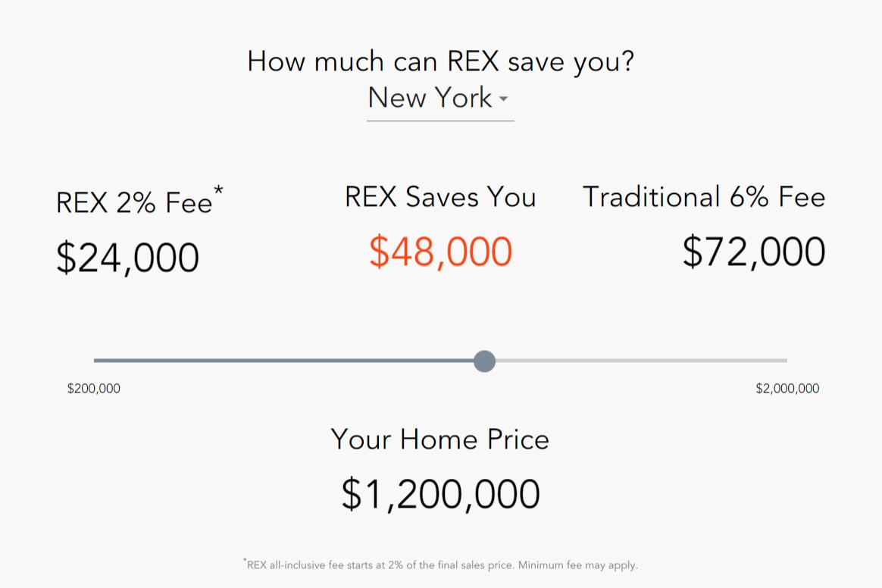This screenshot has width=882, height=588.
Task: Select the $2,000,000 maximum price label
Action: (786, 389)
